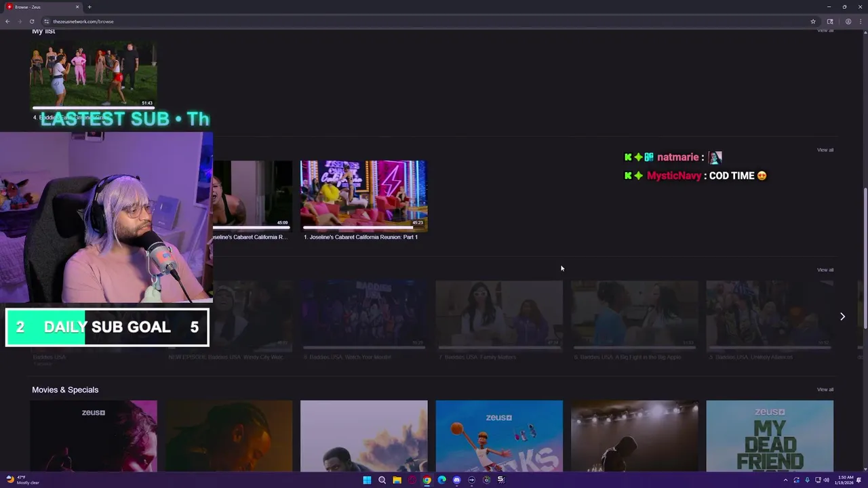Click View all for Movies & Specials

pos(825,390)
